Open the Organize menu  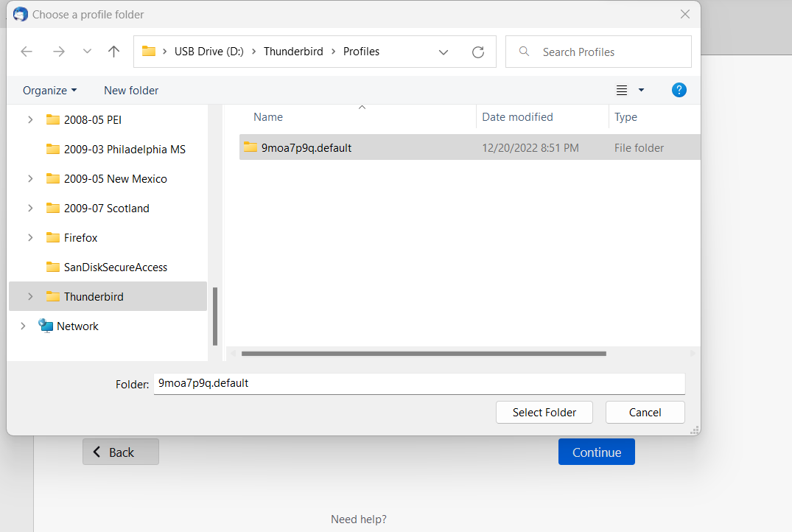click(x=49, y=90)
